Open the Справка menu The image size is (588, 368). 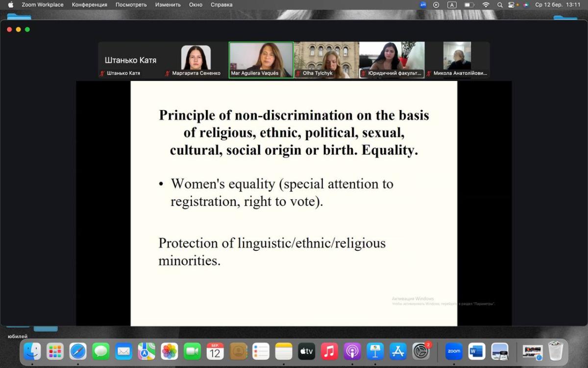pyautogui.click(x=221, y=5)
